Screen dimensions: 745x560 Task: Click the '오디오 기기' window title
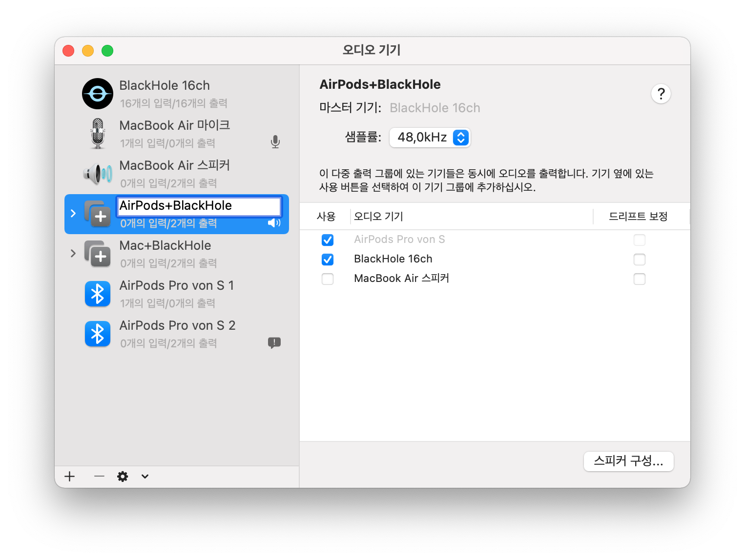pyautogui.click(x=372, y=50)
